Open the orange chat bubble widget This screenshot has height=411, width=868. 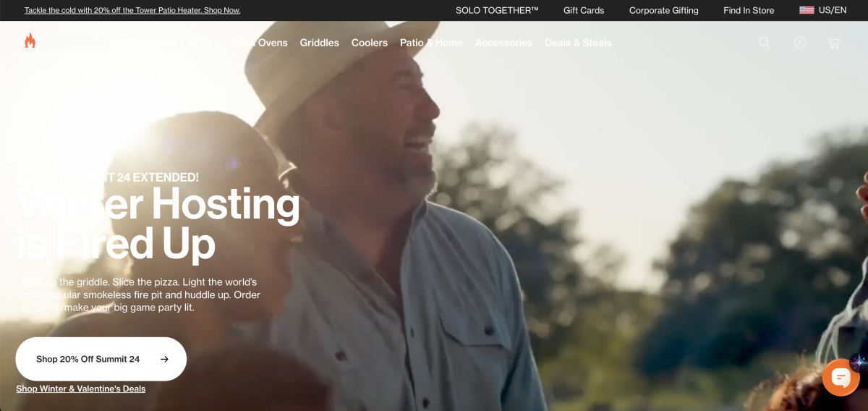point(841,377)
